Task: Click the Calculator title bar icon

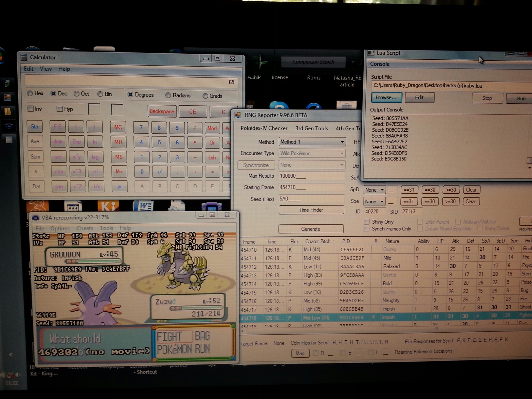Action: [24, 57]
